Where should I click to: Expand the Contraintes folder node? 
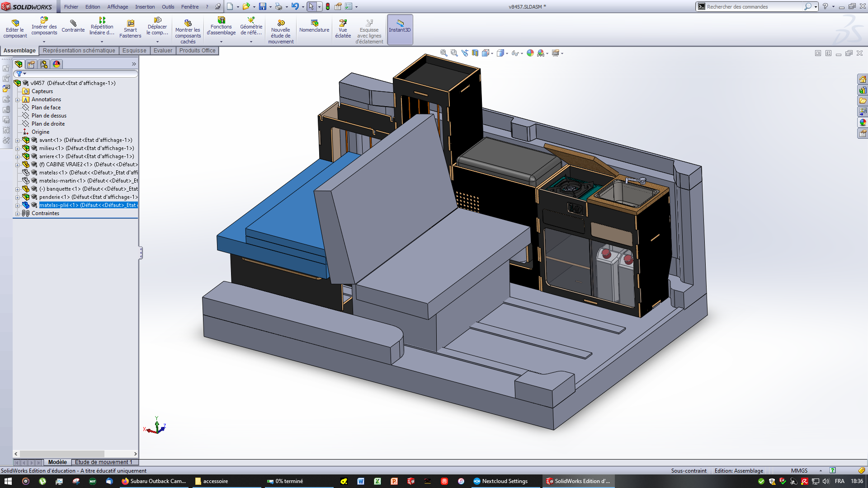tap(18, 214)
